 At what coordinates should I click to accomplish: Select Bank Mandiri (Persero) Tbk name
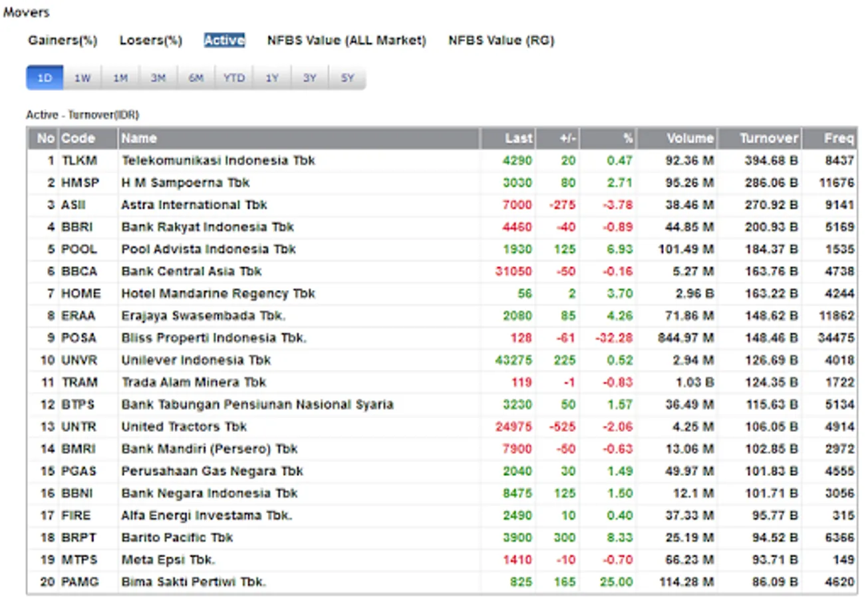[210, 449]
